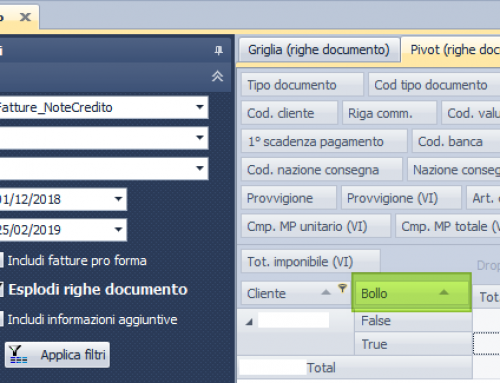Click the Bollo row field header

coord(411,293)
